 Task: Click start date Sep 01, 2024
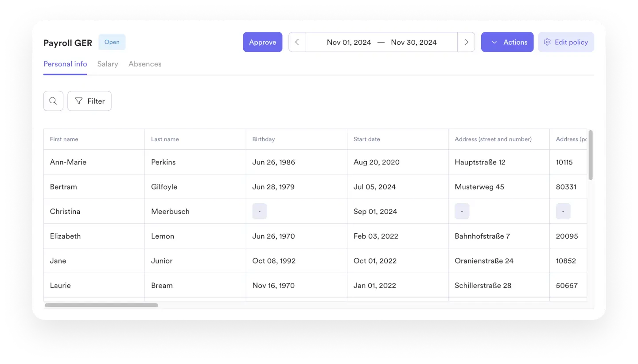coord(398,211)
